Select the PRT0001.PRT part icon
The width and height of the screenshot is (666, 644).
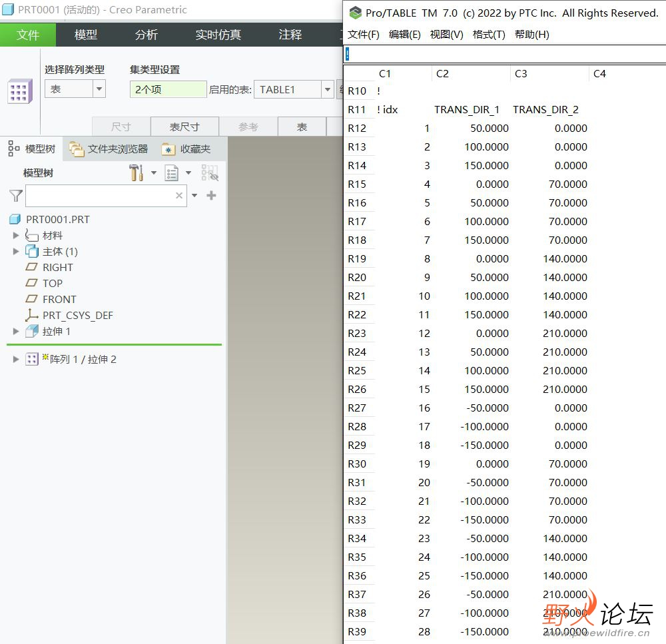pos(15,219)
